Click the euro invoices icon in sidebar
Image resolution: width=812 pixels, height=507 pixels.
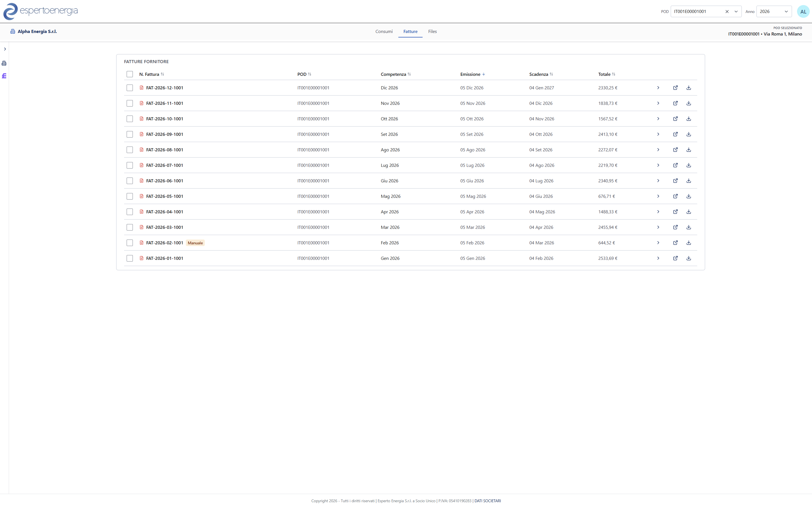click(x=4, y=76)
